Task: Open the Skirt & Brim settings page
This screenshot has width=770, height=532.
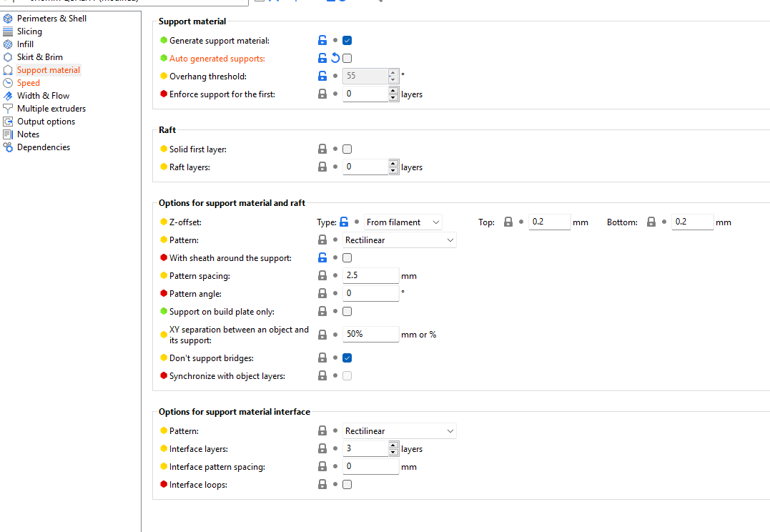Action: pyautogui.click(x=40, y=57)
